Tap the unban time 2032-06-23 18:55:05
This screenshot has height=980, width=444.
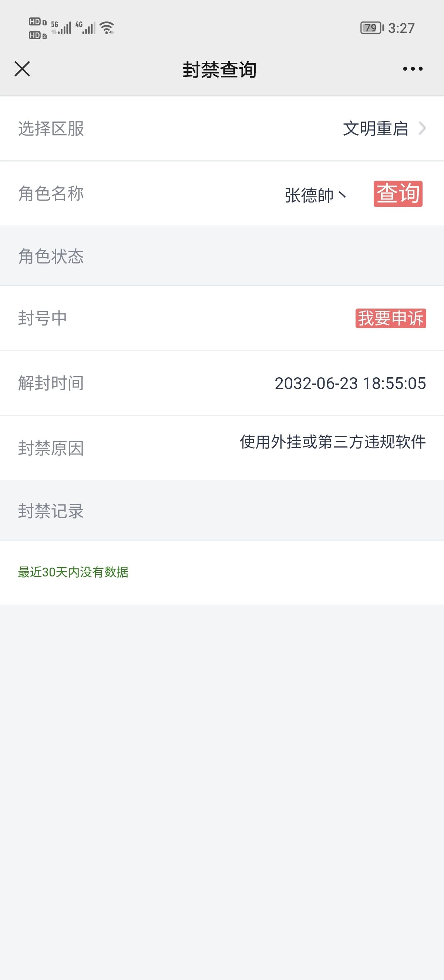350,383
